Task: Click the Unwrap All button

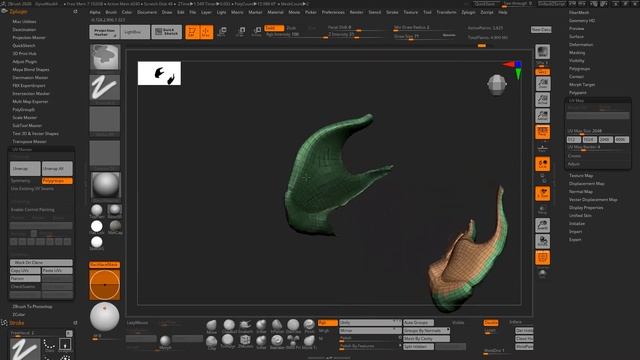Action: click(57, 169)
